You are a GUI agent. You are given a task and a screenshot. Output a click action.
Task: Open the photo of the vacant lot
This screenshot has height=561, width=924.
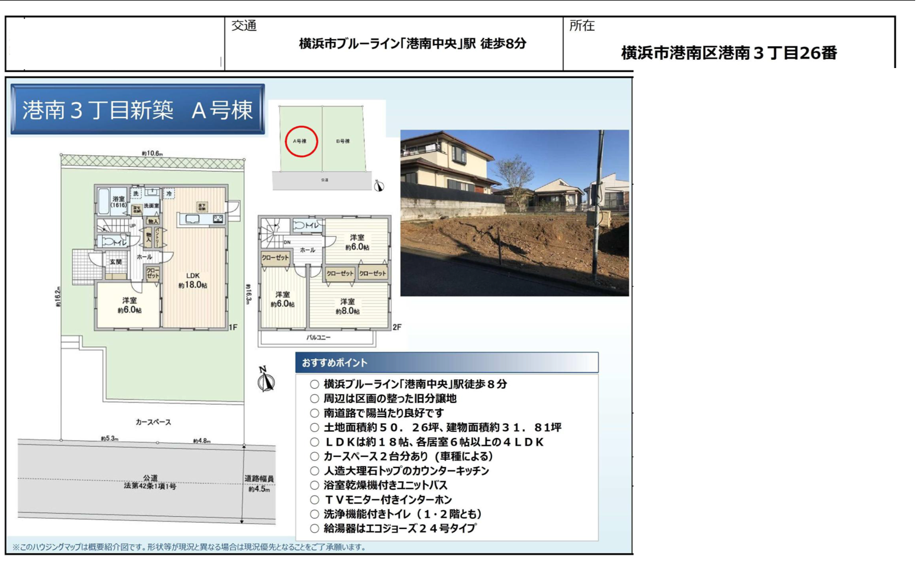point(514,213)
